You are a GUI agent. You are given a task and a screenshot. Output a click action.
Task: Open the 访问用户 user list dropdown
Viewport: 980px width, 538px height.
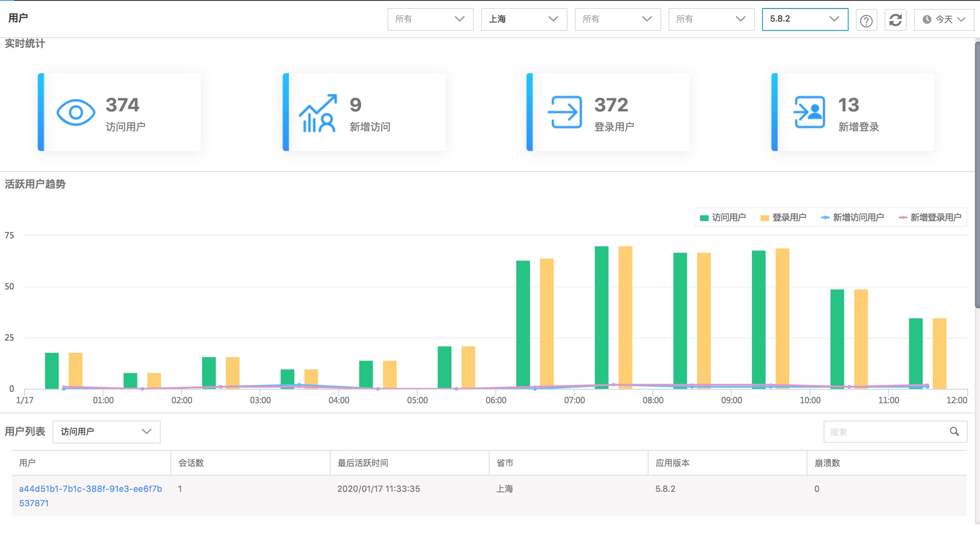106,432
